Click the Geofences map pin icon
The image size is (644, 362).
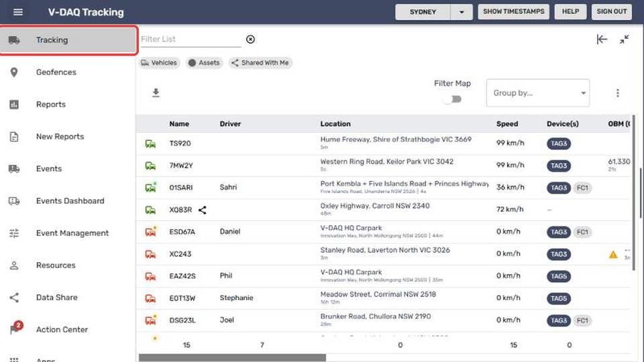tap(14, 72)
